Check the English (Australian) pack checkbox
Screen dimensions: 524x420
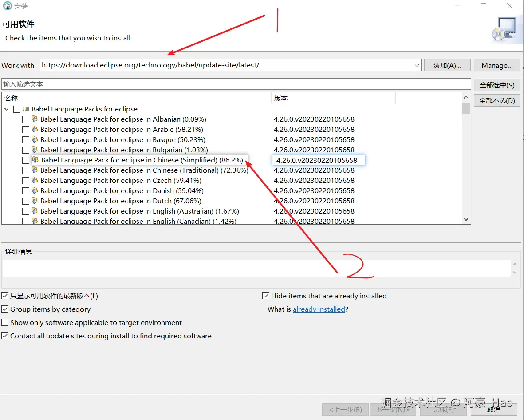[26, 211]
